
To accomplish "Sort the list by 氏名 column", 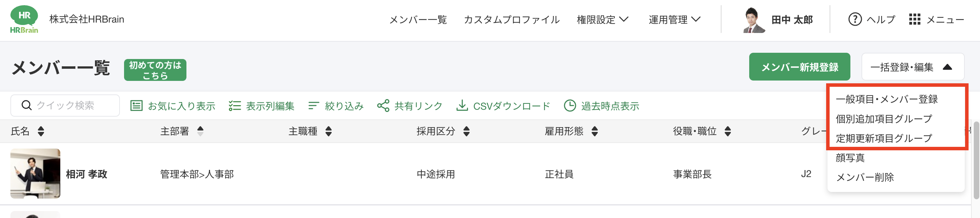I will pos(41,132).
